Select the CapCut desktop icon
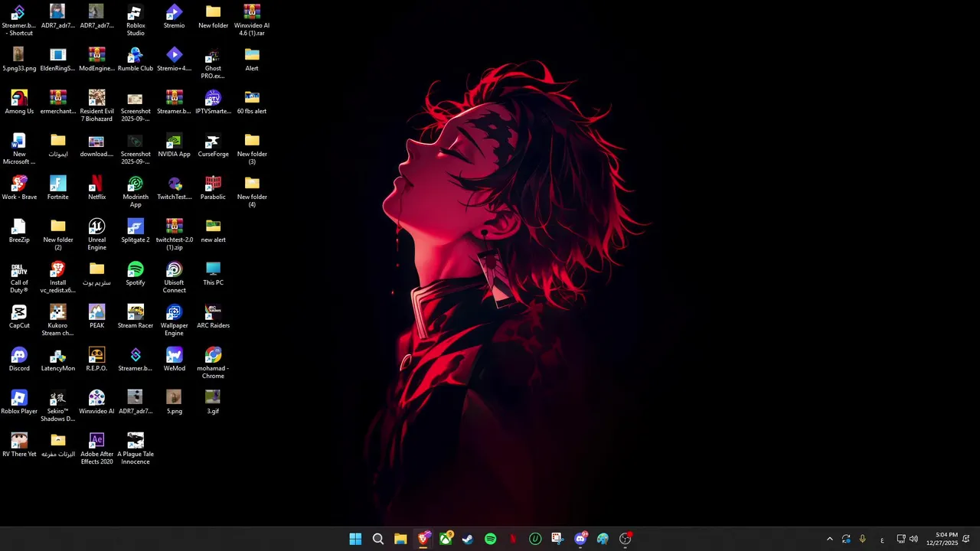This screenshot has width=980, height=551. tap(19, 317)
